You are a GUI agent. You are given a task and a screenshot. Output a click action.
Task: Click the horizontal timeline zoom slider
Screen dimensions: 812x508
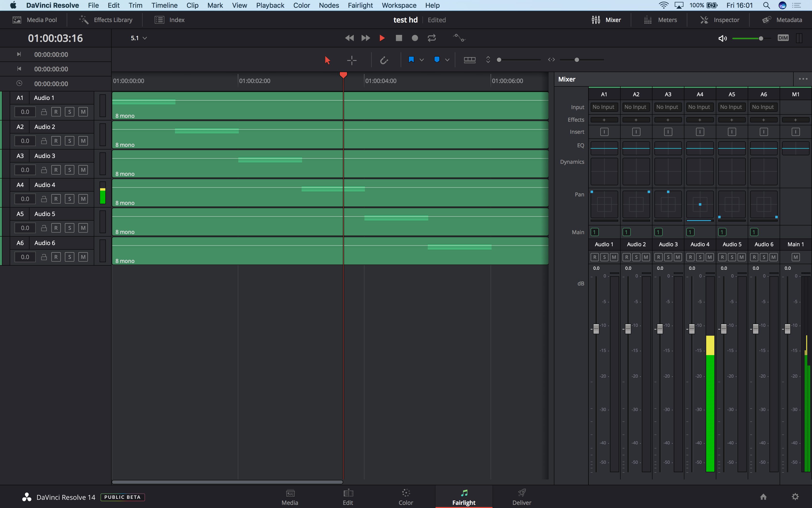[x=582, y=60]
